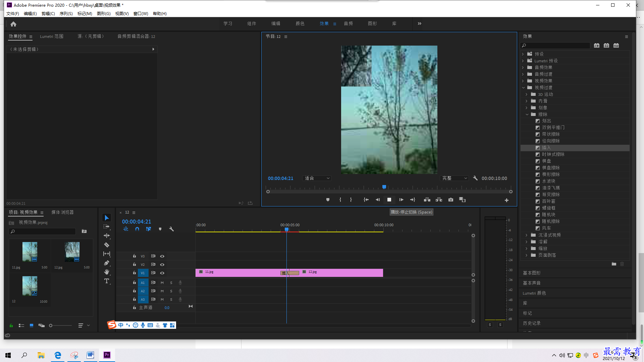The width and height of the screenshot is (644, 362).
Task: Expand the 音频效果 folder
Action: (523, 67)
